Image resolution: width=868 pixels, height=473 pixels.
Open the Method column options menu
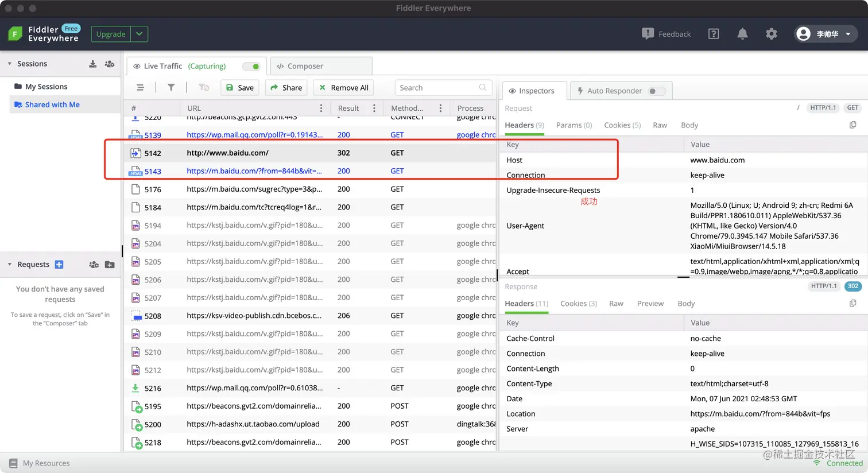[x=440, y=108]
